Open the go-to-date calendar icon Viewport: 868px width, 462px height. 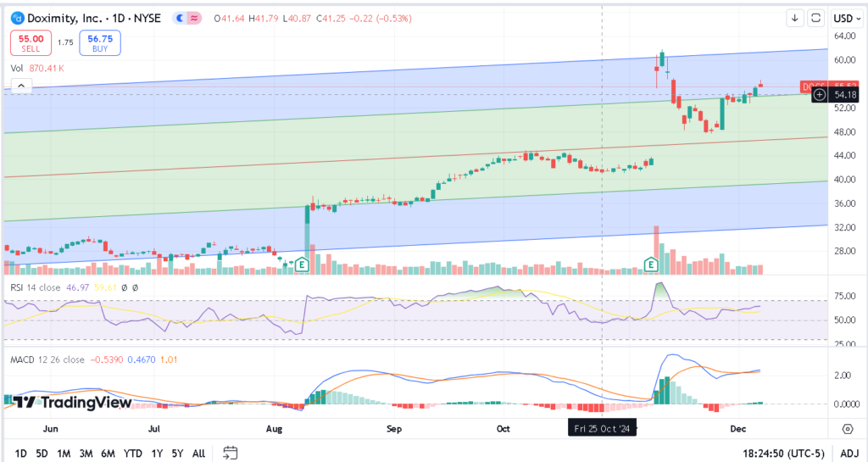pyautogui.click(x=230, y=454)
